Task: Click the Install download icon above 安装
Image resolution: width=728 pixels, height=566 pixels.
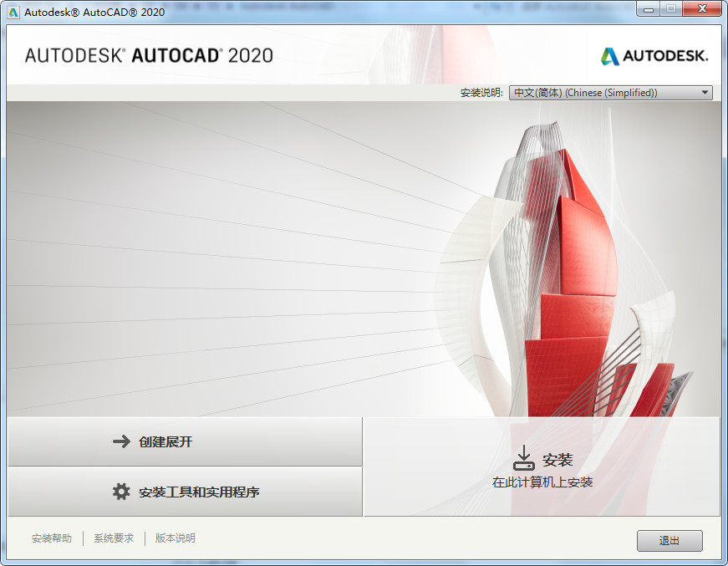Action: (x=525, y=456)
